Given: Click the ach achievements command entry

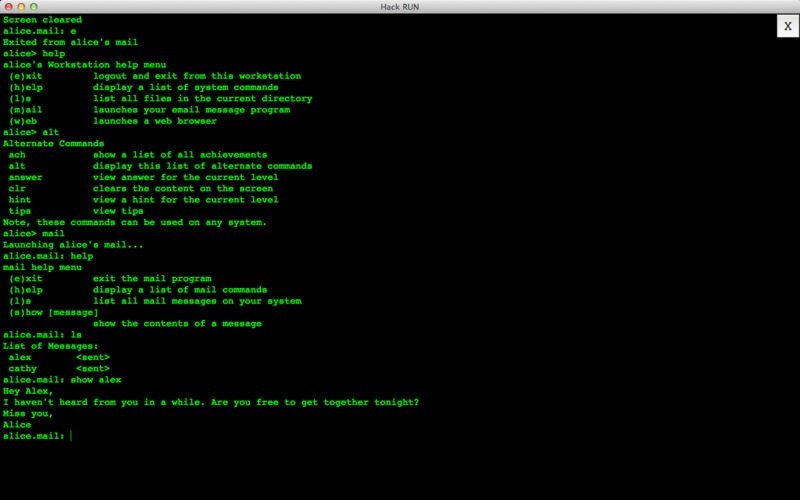Looking at the screenshot, I should click(x=17, y=155).
